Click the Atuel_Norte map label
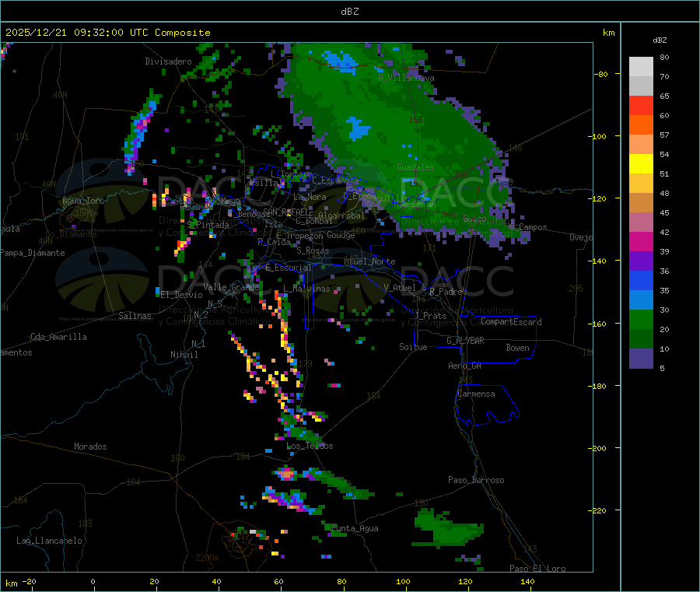This screenshot has height=592, width=700. tap(369, 261)
